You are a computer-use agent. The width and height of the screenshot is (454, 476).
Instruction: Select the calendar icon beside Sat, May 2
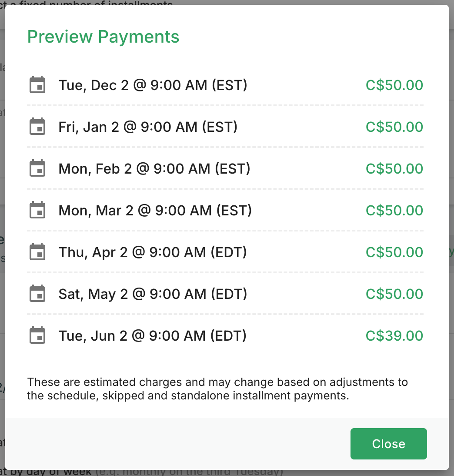pos(37,294)
